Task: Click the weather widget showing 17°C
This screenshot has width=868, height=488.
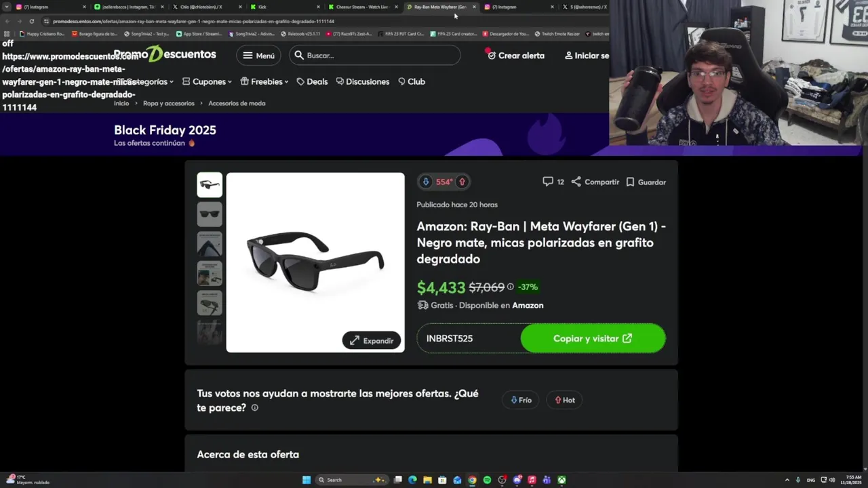Action: 27,480
